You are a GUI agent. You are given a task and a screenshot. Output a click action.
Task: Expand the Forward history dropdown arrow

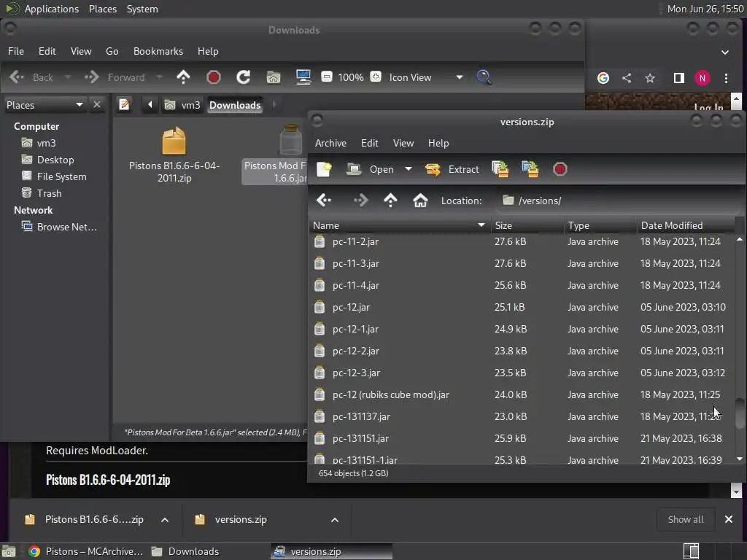coord(160,77)
